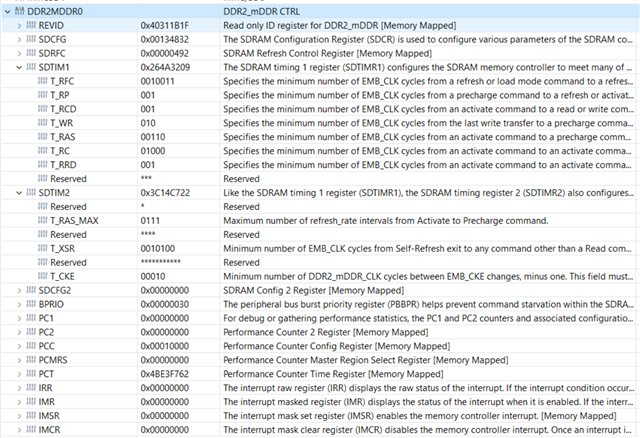Expand the PC1 register
The height and width of the screenshot is (438, 640).
coord(19,318)
